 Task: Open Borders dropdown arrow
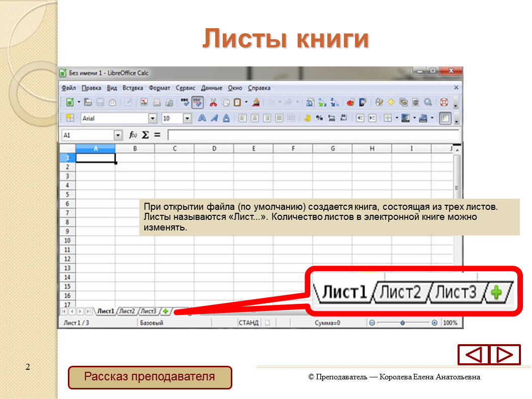tap(397, 118)
